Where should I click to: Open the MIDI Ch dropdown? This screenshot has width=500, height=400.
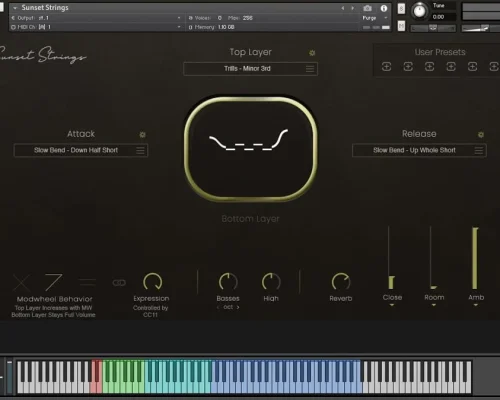(179, 27)
